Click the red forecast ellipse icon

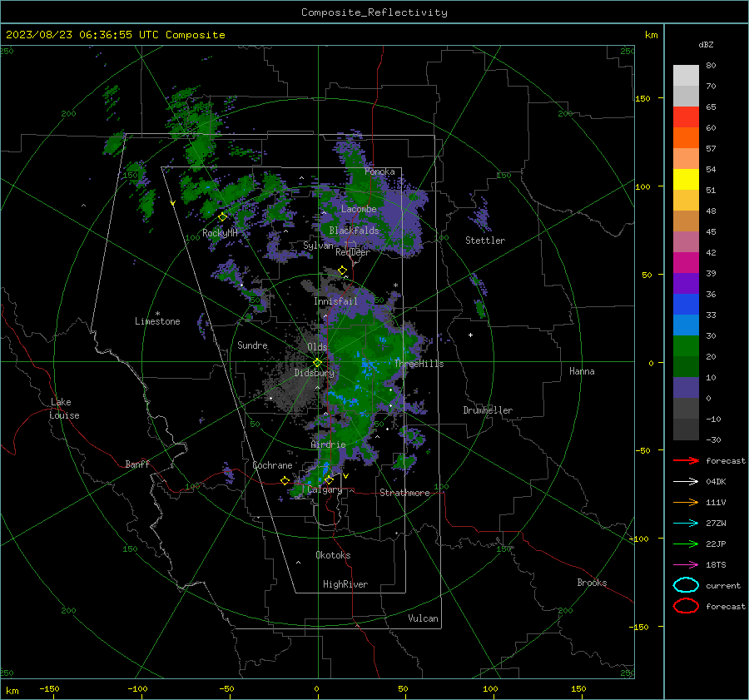[x=686, y=606]
